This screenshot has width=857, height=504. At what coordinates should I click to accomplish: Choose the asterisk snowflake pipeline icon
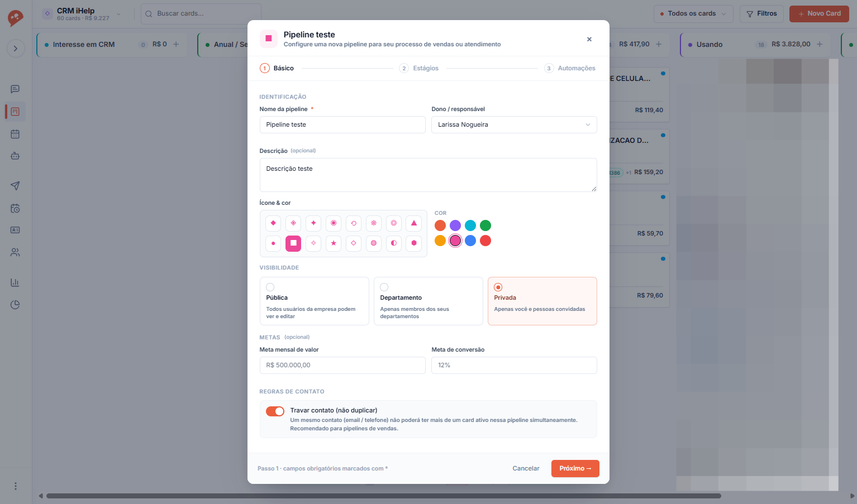pos(374,223)
